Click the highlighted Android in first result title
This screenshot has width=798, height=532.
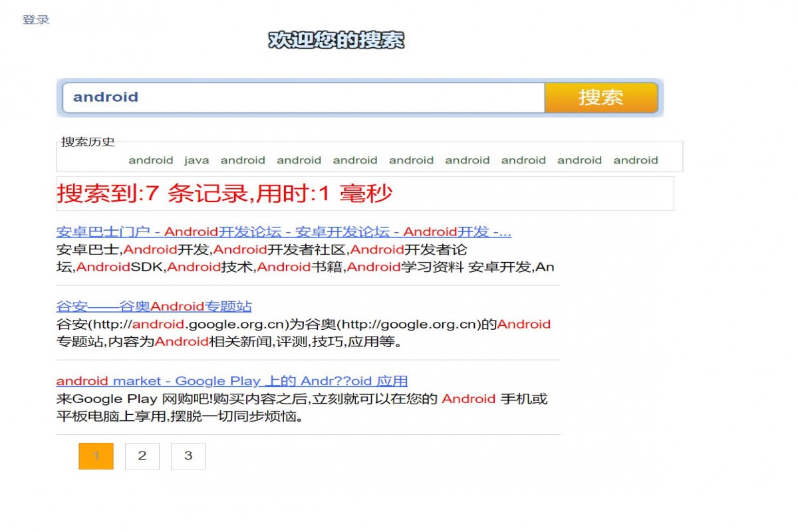click(192, 231)
